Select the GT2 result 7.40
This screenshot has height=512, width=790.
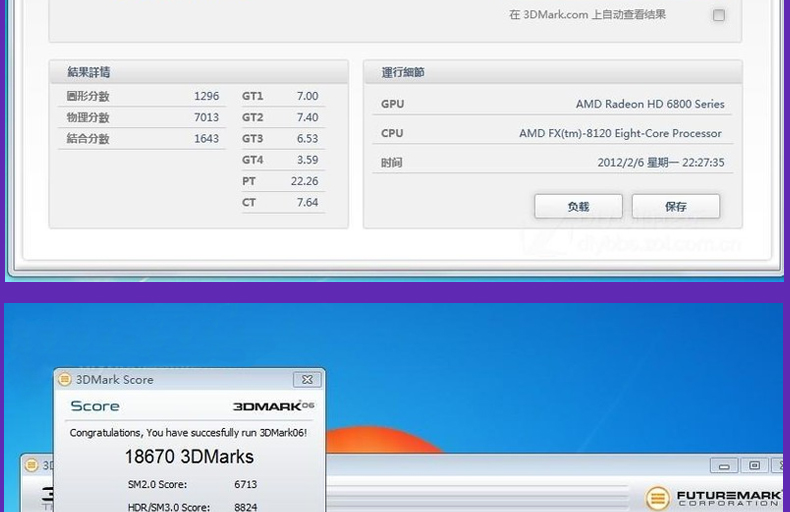[x=307, y=117]
